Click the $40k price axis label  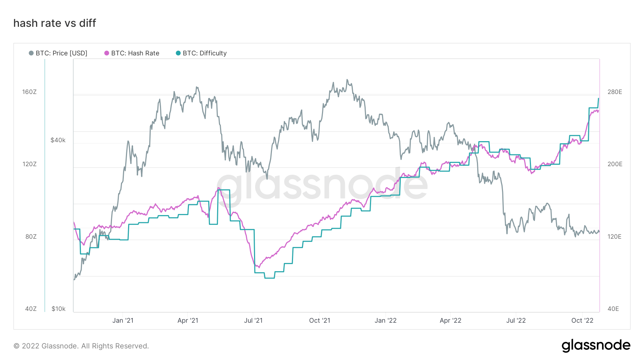coord(58,140)
